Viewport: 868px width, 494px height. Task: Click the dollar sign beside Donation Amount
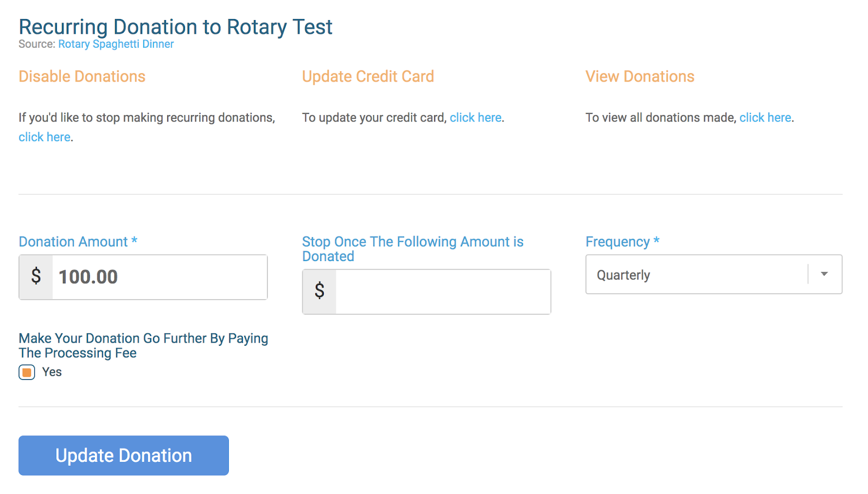[x=36, y=277]
